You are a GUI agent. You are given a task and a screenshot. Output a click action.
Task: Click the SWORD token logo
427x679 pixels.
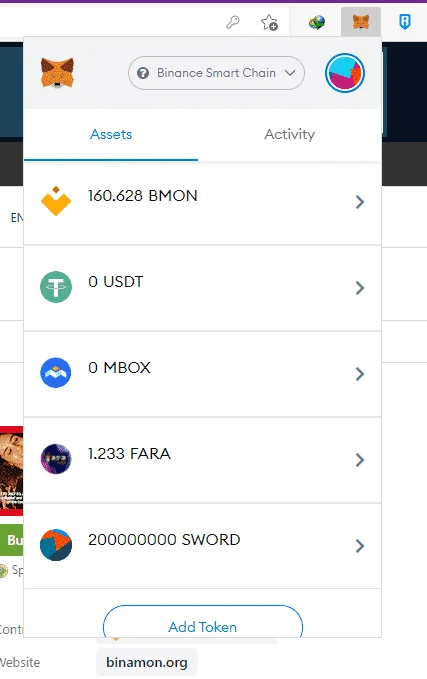tap(56, 545)
